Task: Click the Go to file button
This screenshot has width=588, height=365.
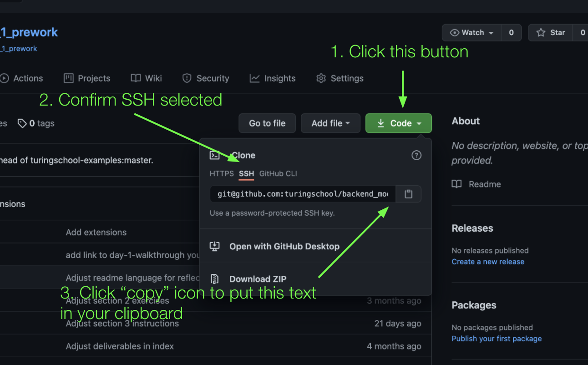Action: [x=267, y=123]
